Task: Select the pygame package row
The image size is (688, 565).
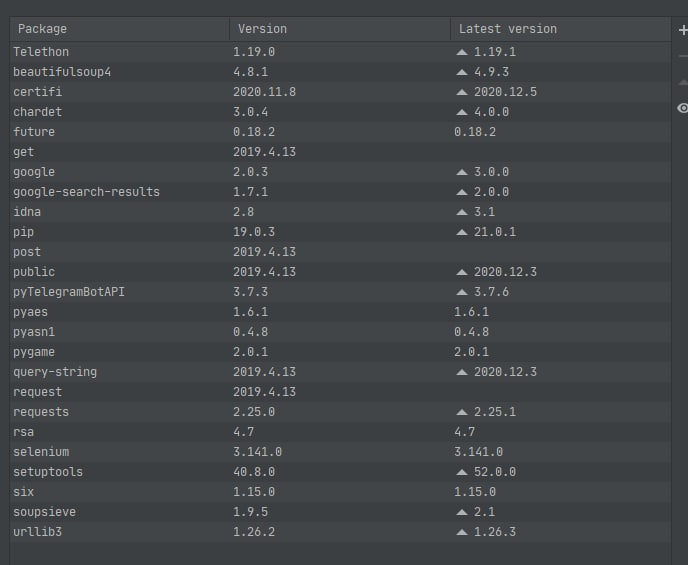Action: pos(340,352)
